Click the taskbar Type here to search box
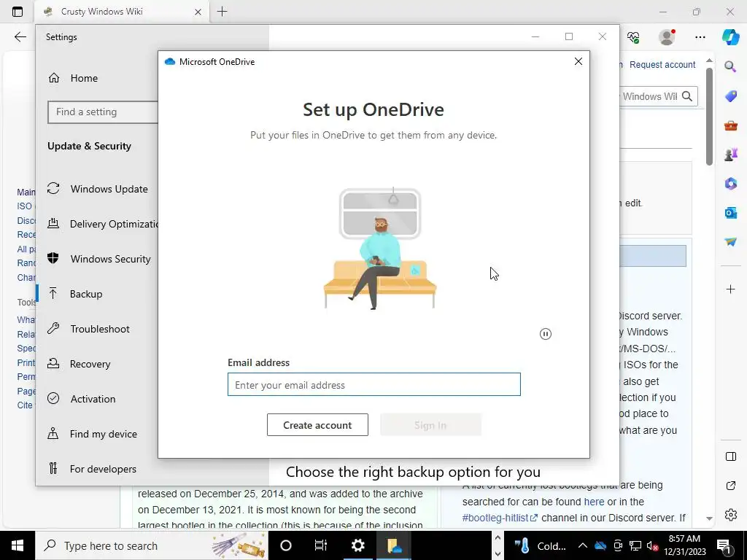Screen dimensions: 747x560 pyautogui.click(x=152, y=545)
